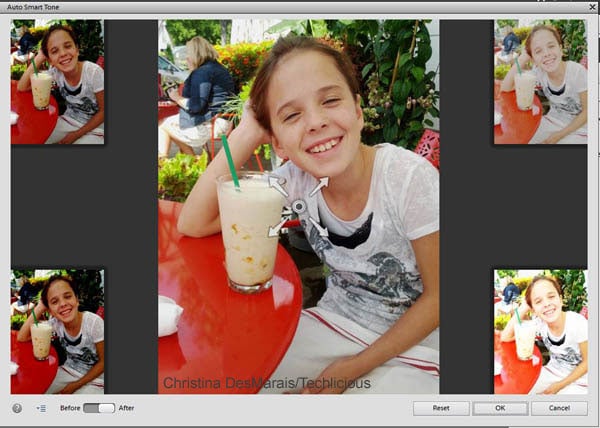
Task: Select the top-left tone preview thumbnail
Action: click(57, 82)
